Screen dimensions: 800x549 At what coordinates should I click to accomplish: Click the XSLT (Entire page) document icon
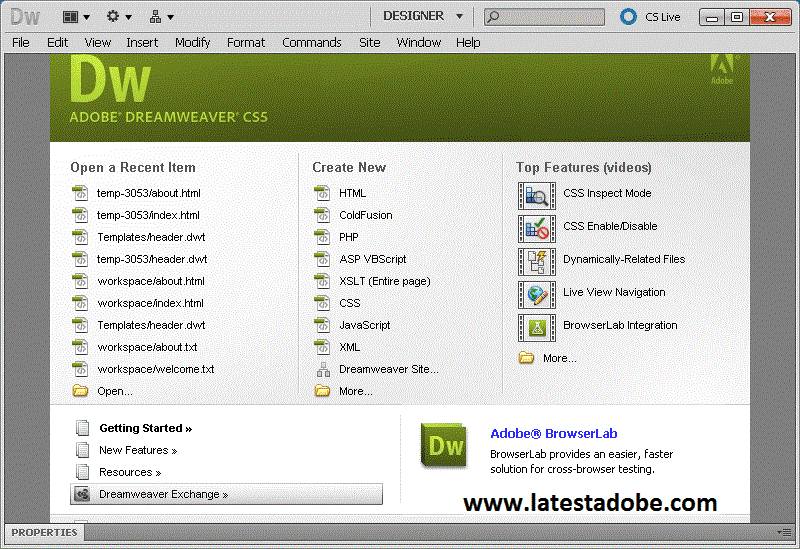[322, 281]
